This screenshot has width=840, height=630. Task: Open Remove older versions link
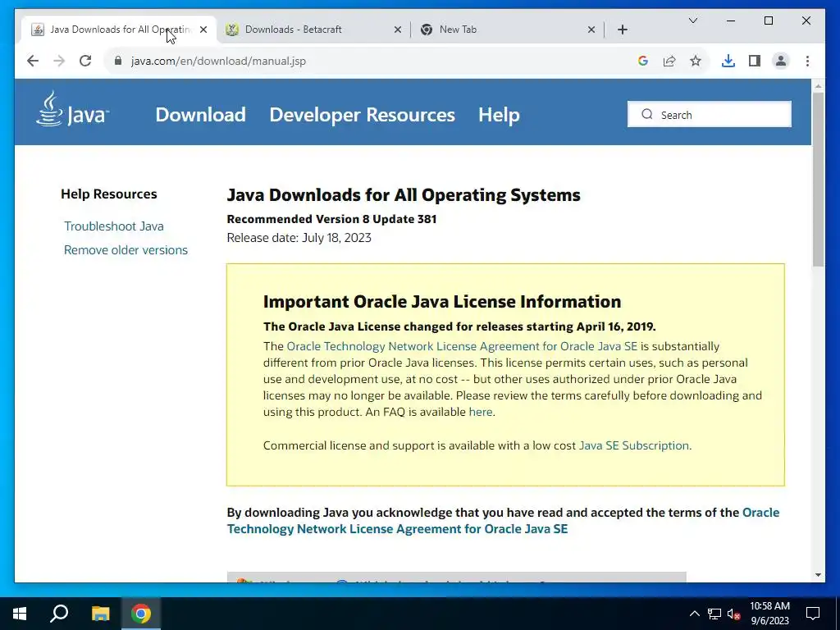pos(126,250)
